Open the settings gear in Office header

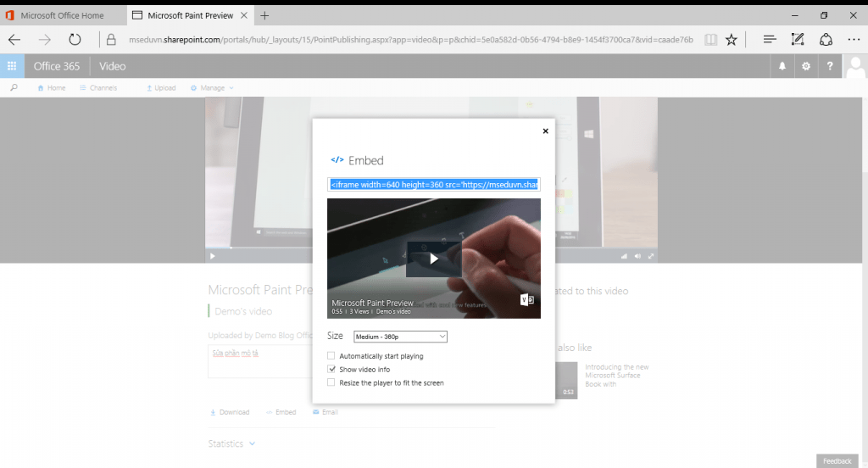806,66
